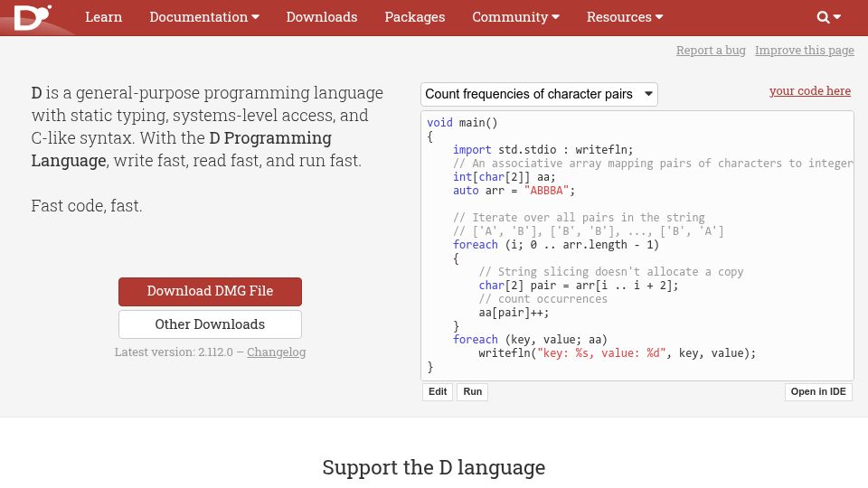Screen dimensions: 868x488
Task: Click inside the code example editor
Action: pyautogui.click(x=637, y=245)
